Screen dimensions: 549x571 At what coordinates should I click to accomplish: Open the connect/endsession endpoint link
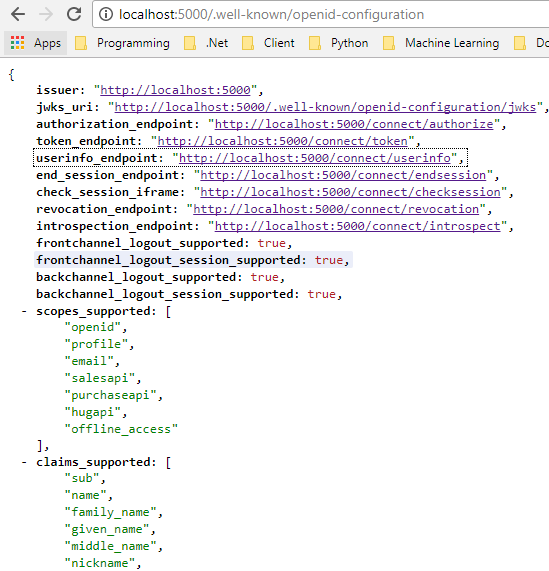(x=343, y=175)
